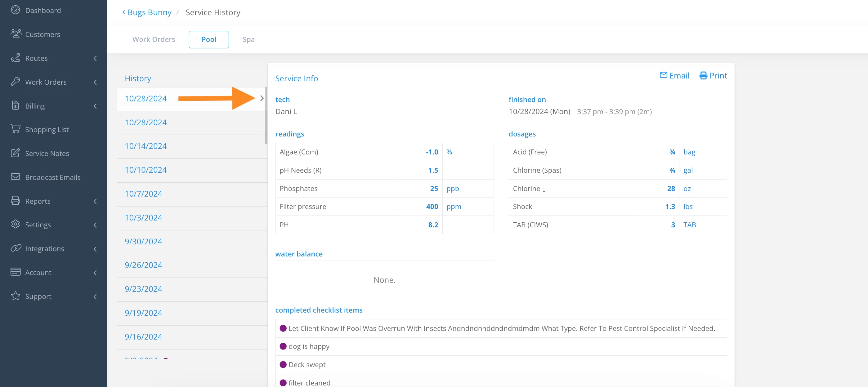
Task: Open the 10/14/2024 history entry
Action: click(x=145, y=146)
